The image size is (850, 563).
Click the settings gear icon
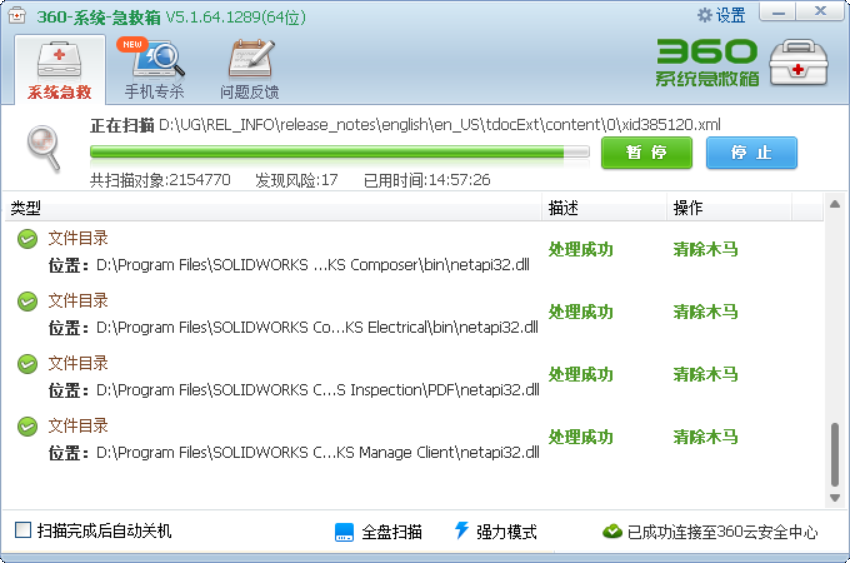click(x=704, y=15)
